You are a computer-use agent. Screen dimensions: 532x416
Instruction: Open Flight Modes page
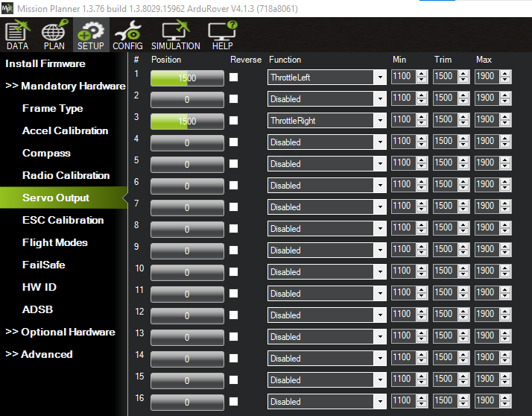[55, 242]
